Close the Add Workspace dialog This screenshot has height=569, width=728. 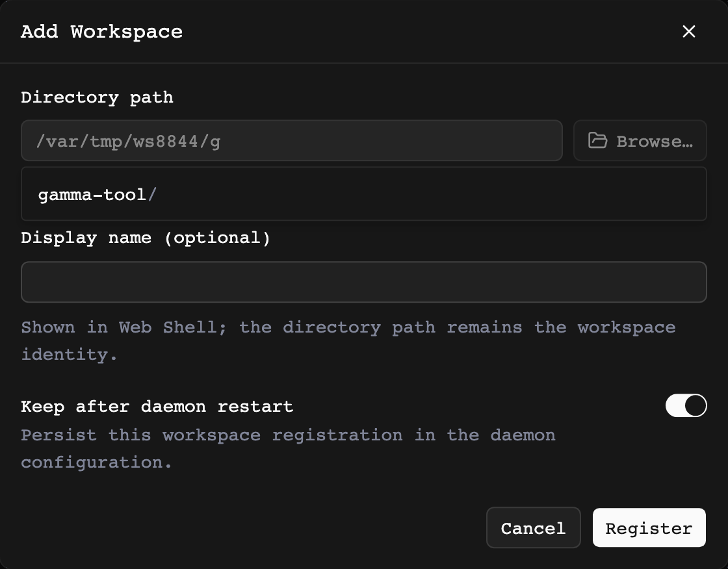[688, 32]
